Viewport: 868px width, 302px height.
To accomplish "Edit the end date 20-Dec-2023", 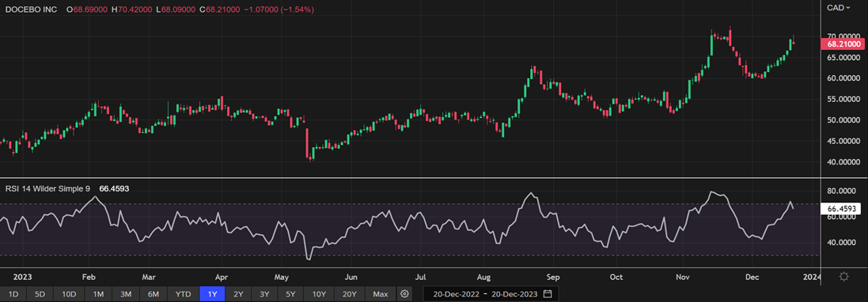I will pos(515,294).
